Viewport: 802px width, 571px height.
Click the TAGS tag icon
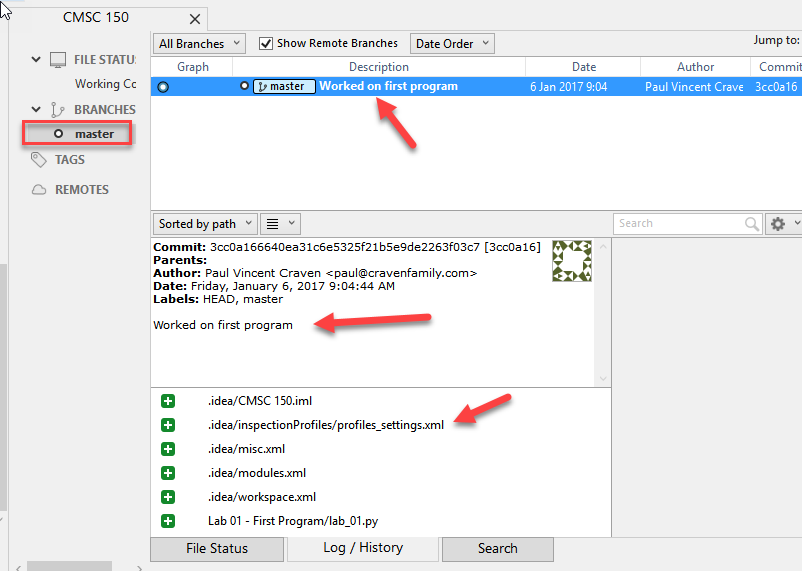tap(38, 160)
